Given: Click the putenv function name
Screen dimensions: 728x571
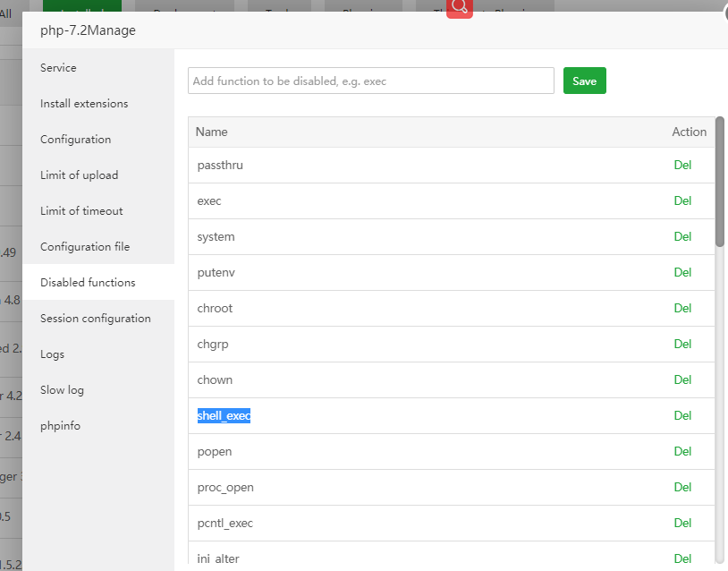Looking at the screenshot, I should 216,273.
